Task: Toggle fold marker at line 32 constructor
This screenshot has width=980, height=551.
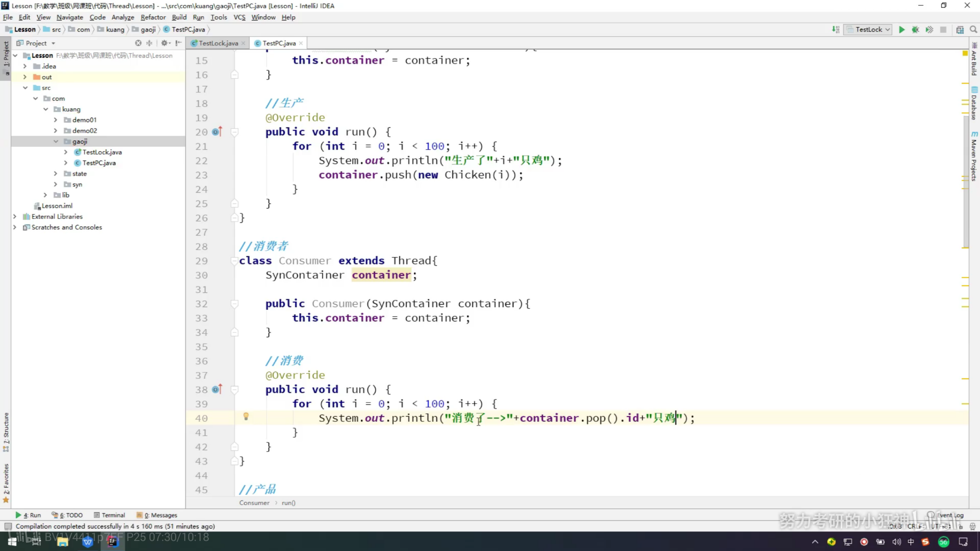Action: coord(234,304)
